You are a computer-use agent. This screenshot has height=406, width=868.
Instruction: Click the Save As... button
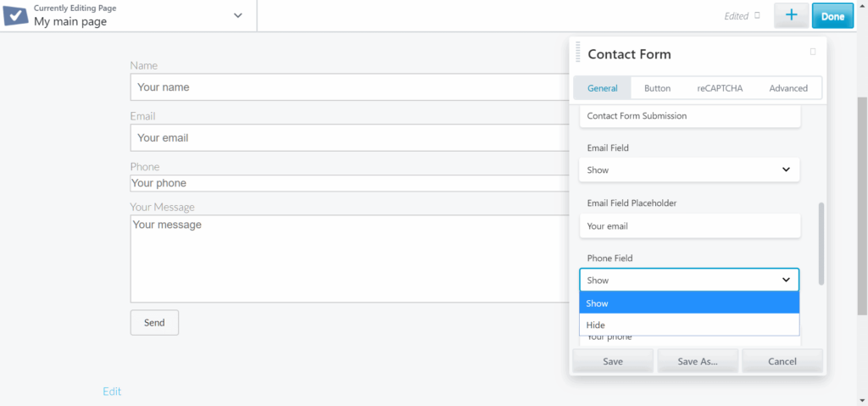(x=697, y=361)
